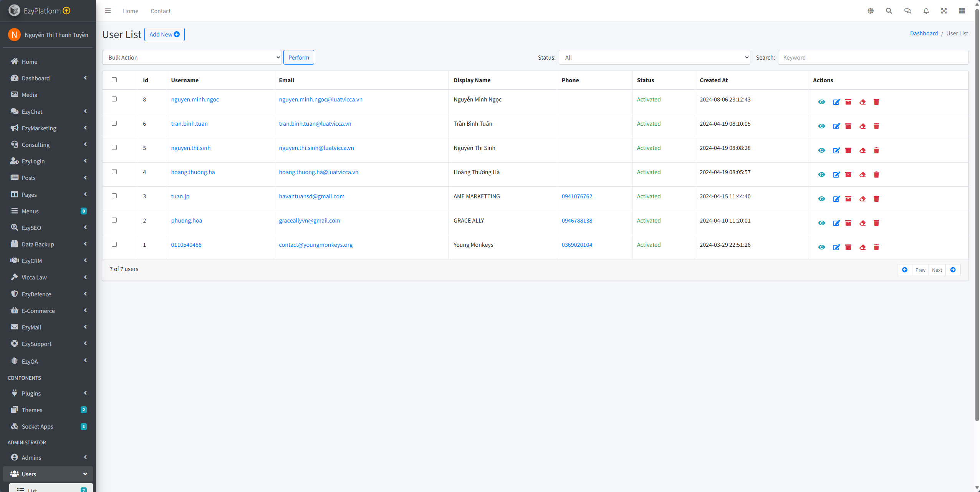Click the Keyword search input field
This screenshot has height=492, width=980.
pos(872,57)
